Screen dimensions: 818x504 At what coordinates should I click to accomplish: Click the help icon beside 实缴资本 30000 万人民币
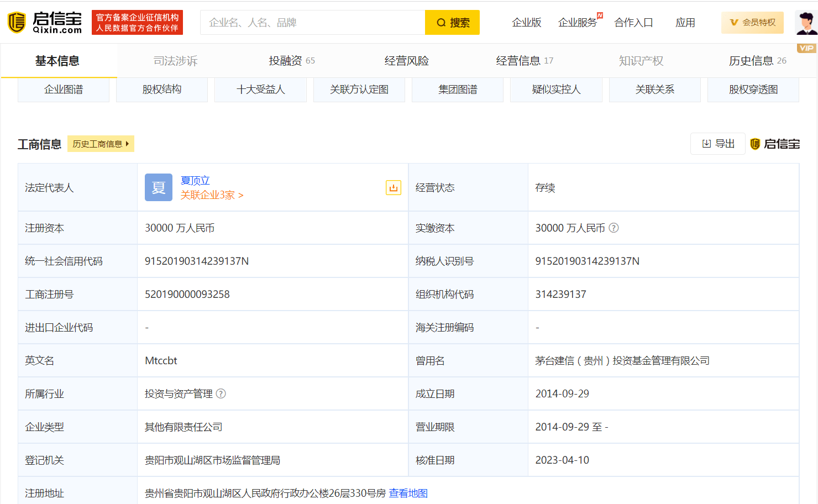pos(613,228)
